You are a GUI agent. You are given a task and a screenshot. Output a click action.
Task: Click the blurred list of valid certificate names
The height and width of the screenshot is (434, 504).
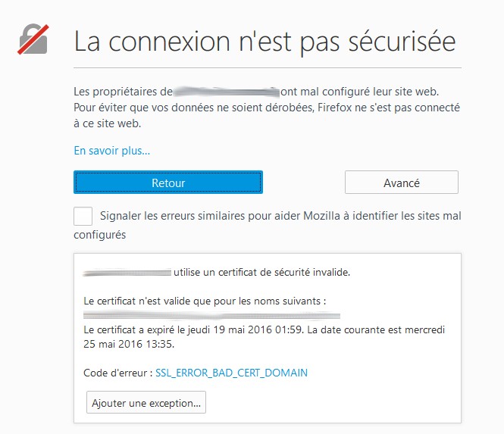tap(211, 314)
